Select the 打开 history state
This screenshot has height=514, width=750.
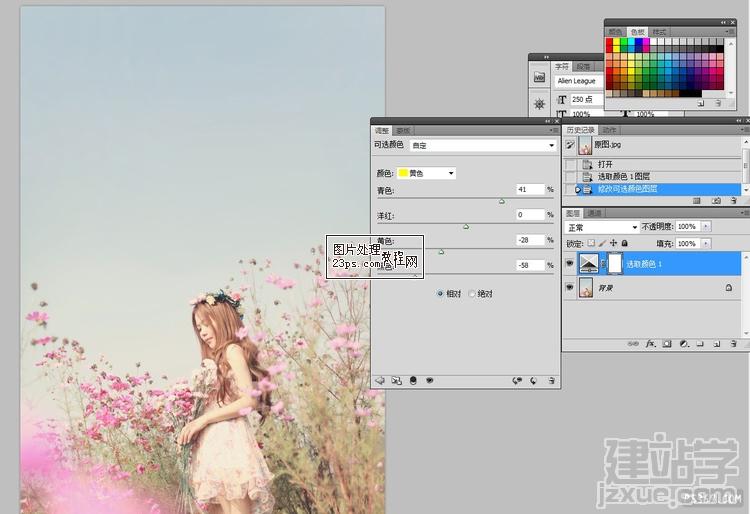(x=660, y=164)
